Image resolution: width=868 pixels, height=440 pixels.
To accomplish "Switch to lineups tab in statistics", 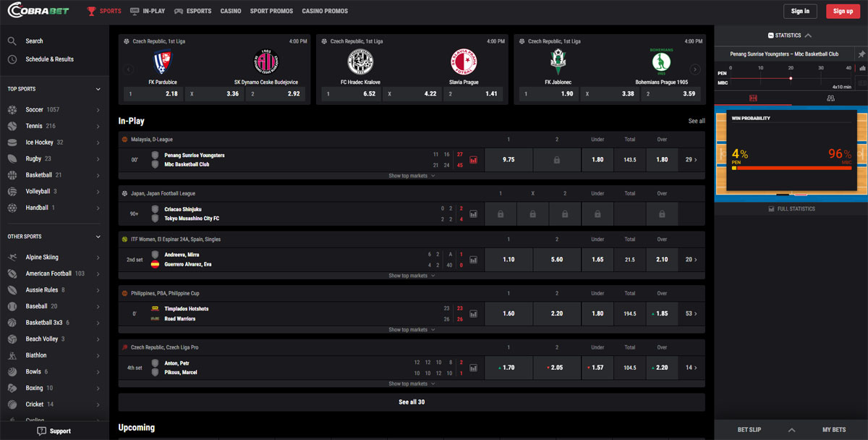I will [830, 98].
